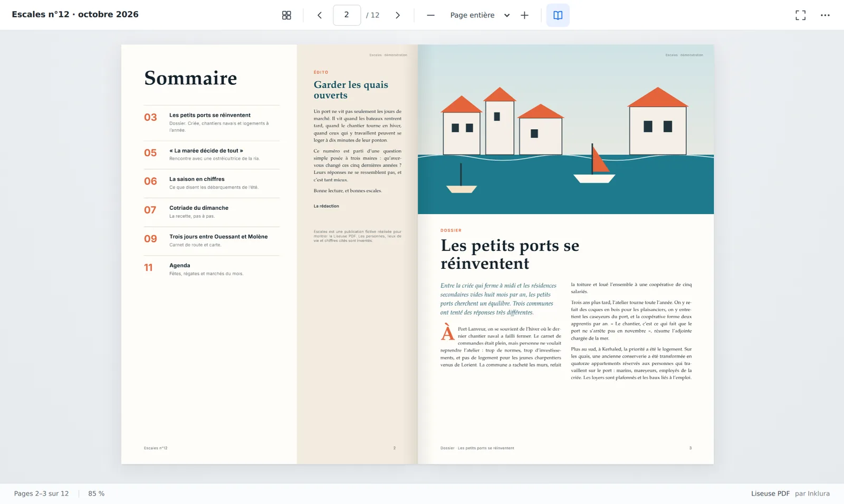Click the Garder les quais ouverts heading
Screen dimensions: 844x504
351,90
